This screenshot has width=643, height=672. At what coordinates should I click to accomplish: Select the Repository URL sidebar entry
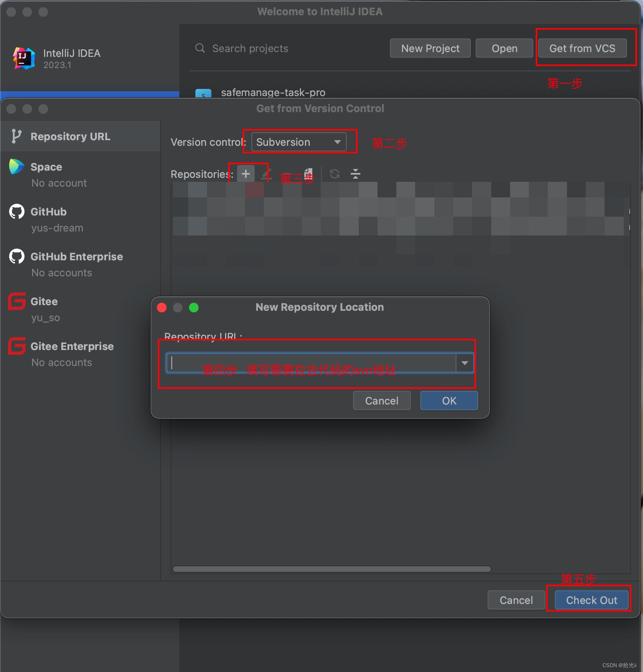[70, 136]
